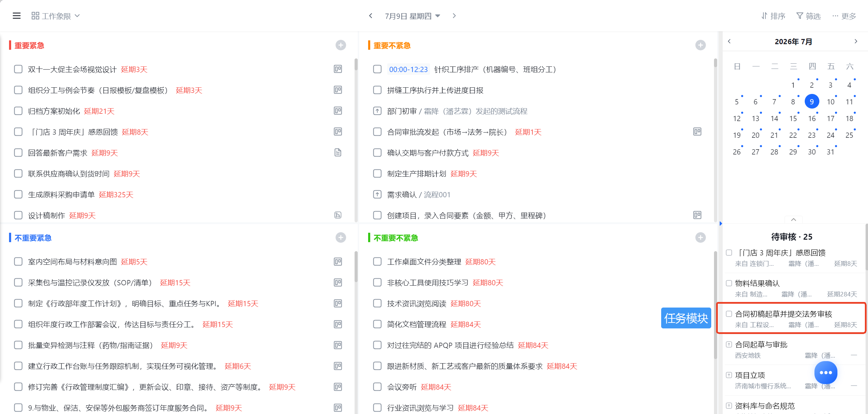Open board icon for 室内空间布局与材料意向图
Screen dimensions: 868x414
click(338, 261)
